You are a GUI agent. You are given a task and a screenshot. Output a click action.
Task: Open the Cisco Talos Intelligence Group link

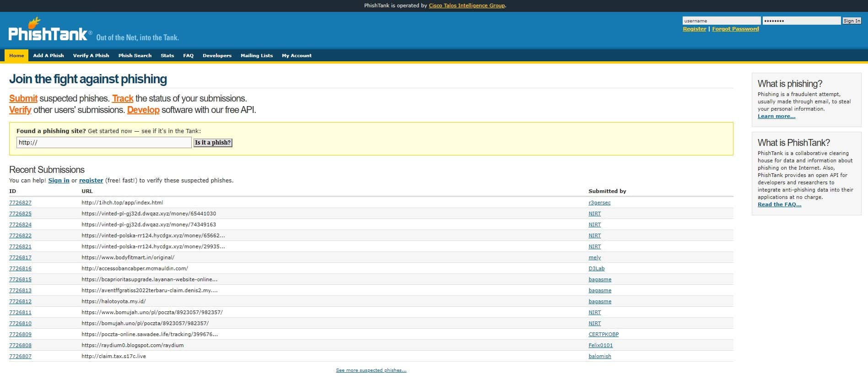pos(467,5)
